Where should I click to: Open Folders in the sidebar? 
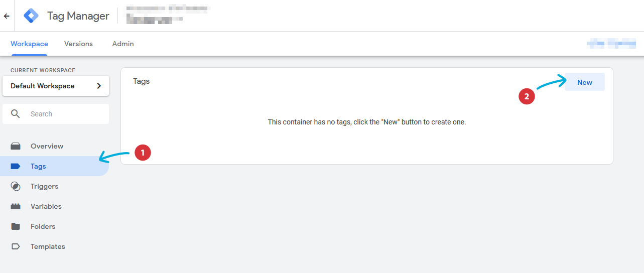point(54,226)
